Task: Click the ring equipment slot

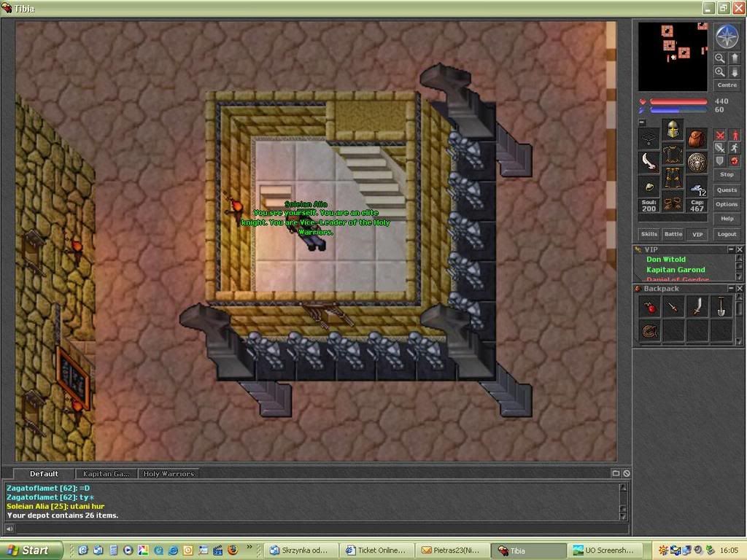Action: [x=649, y=186]
